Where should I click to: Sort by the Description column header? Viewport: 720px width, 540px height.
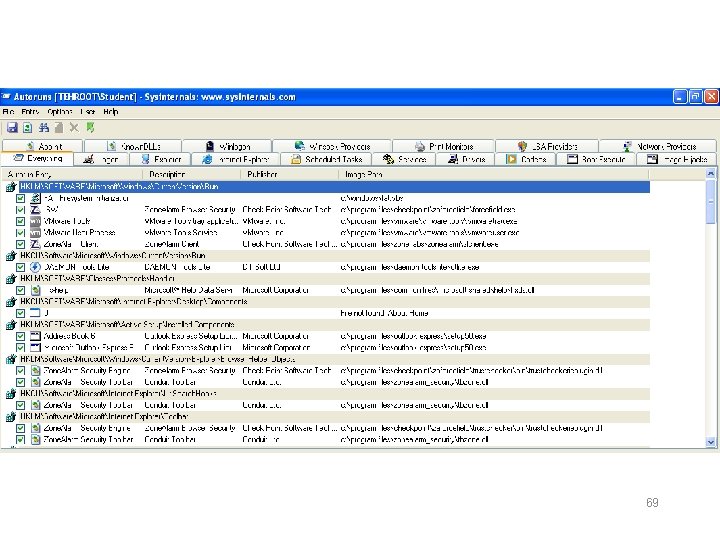pyautogui.click(x=191, y=174)
